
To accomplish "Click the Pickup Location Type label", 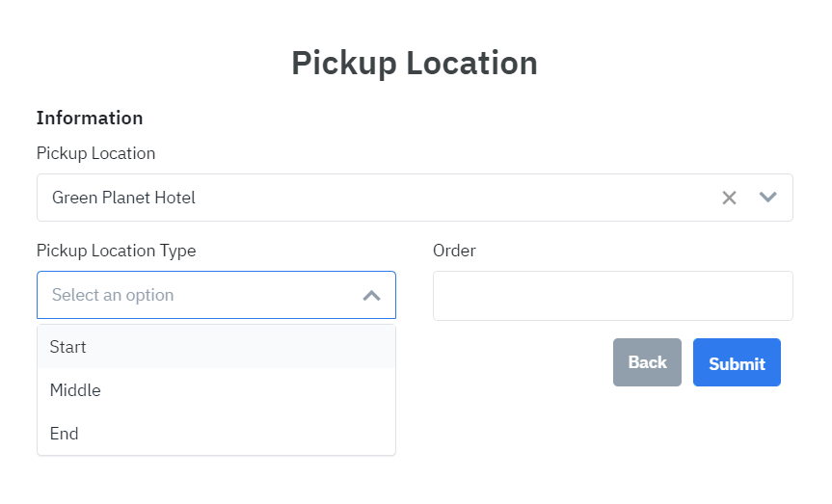I will click(x=116, y=251).
